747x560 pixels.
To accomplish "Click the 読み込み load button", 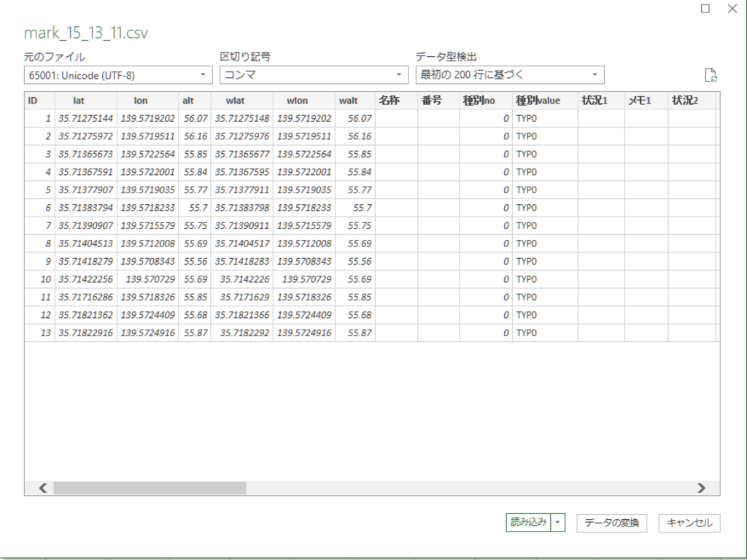I will (x=528, y=522).
